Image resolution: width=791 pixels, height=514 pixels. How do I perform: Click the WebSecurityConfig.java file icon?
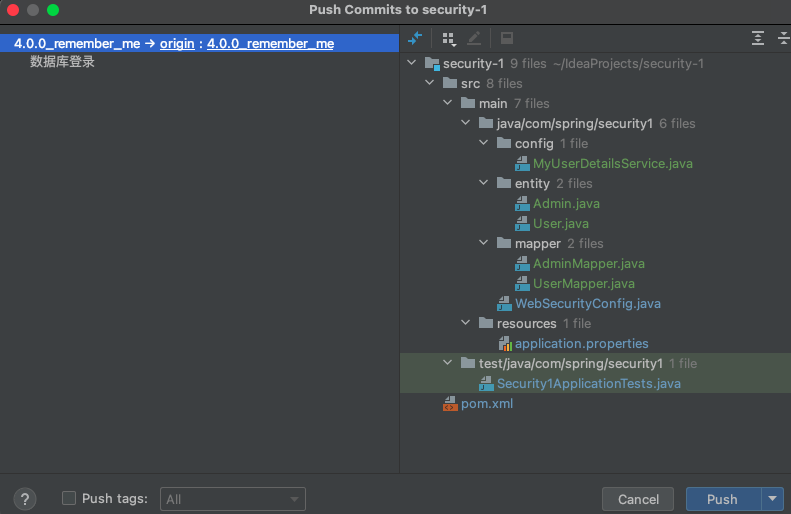[x=504, y=304]
